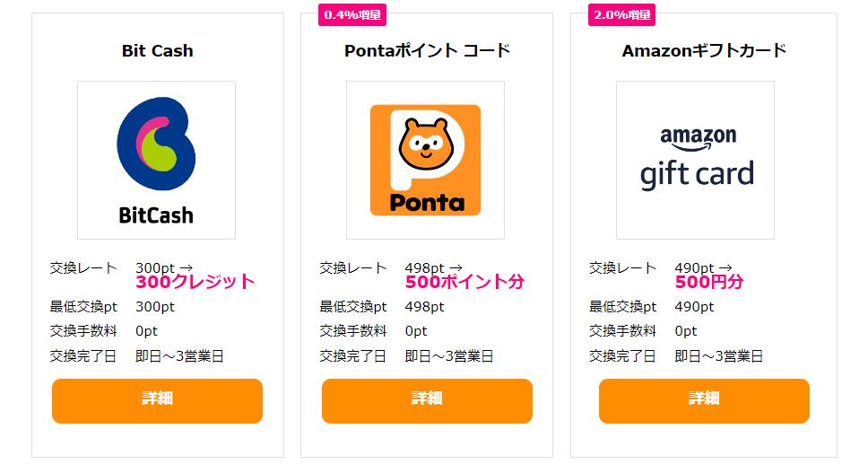Viewport: 868px width, 464px height.
Task: Click the 500円分 pink rate text
Action: tap(709, 282)
